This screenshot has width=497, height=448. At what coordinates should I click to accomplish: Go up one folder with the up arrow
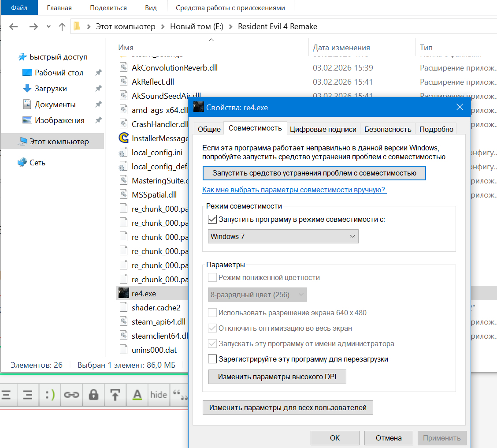62,26
